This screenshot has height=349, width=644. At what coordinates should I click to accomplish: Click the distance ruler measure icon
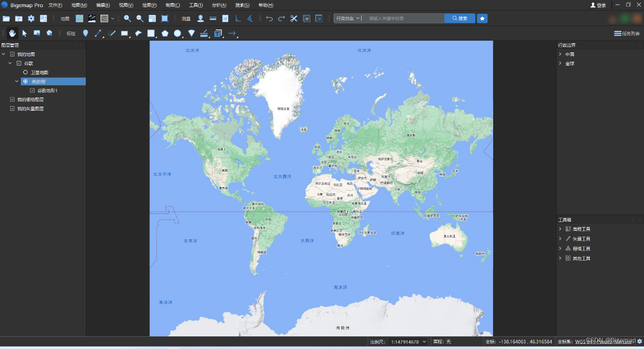213,19
